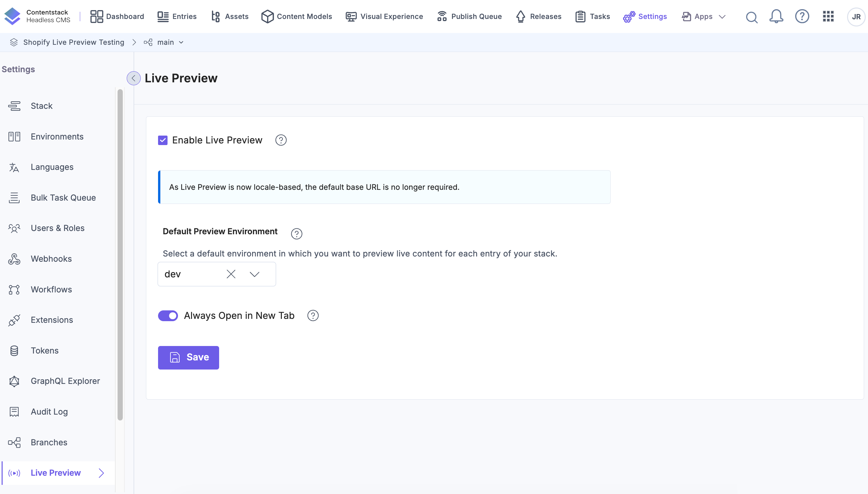This screenshot has width=868, height=494.
Task: Open the app switcher grid icon
Action: [x=828, y=17]
